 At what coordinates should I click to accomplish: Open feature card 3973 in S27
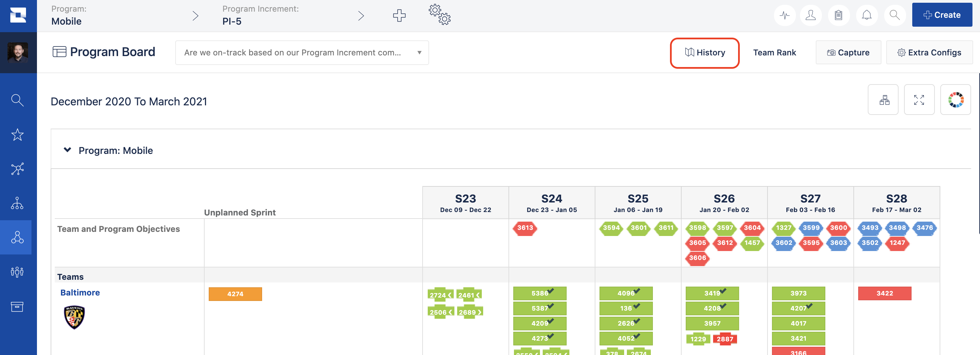pos(799,293)
